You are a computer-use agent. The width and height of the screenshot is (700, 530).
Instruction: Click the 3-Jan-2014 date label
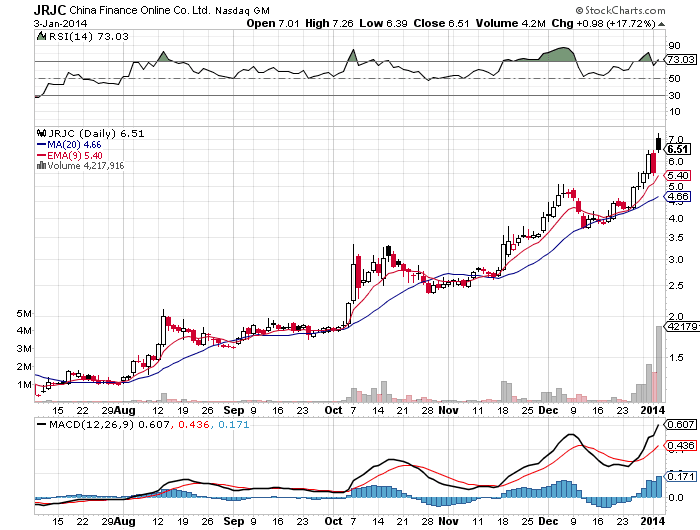point(60,24)
